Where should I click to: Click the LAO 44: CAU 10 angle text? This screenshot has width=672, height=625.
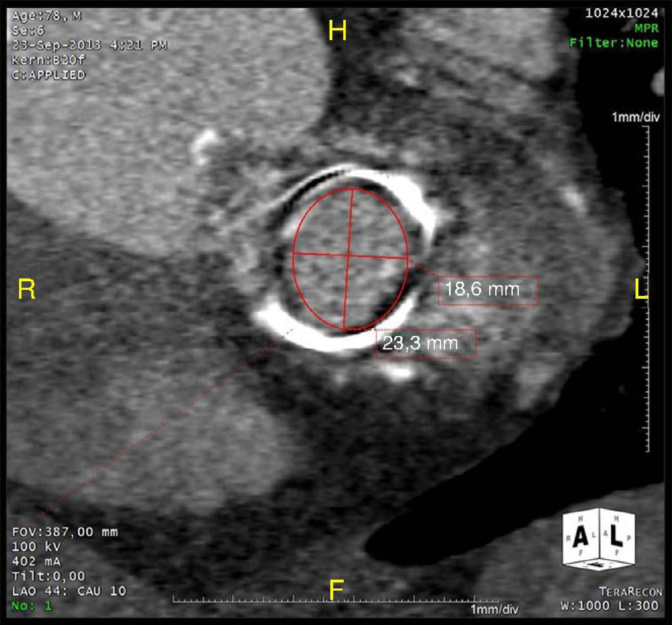coord(69,591)
